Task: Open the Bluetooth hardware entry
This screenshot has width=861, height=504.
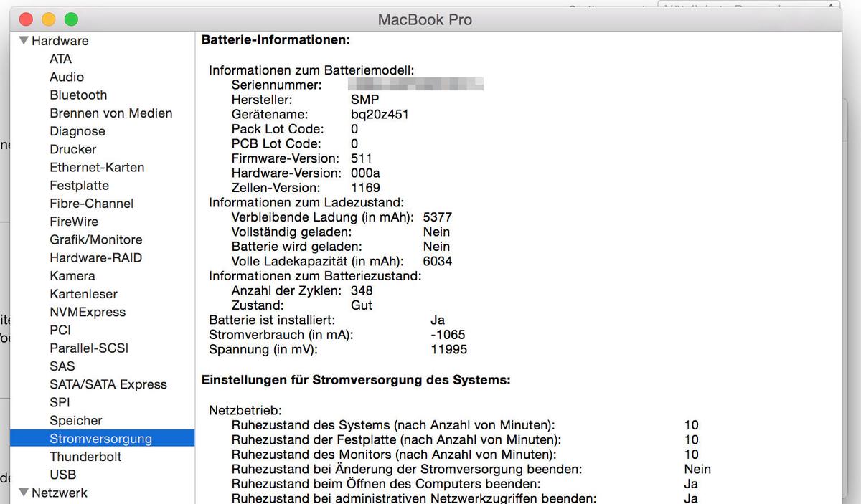Action: [78, 95]
